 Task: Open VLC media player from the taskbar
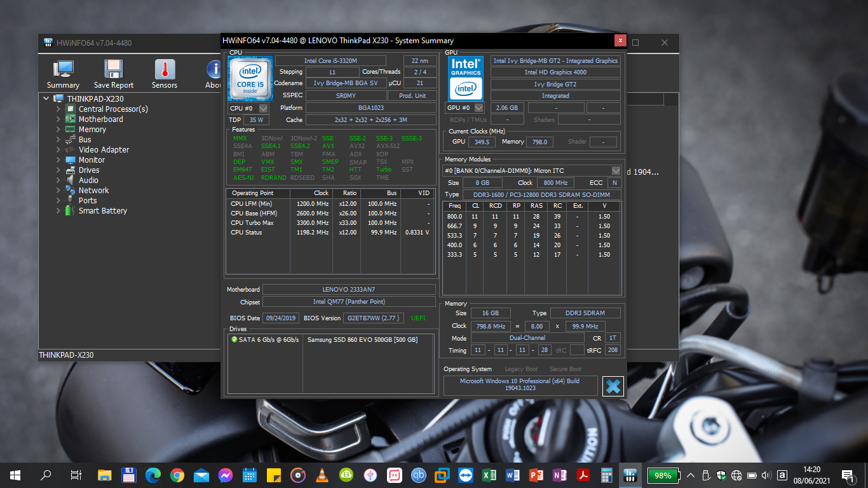pos(323,475)
